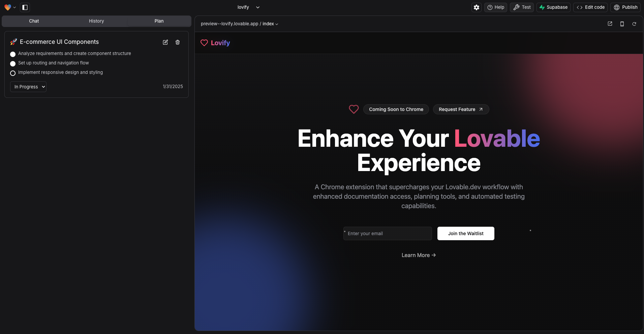The height and width of the screenshot is (334, 644).
Task: Check off 'Set up routing and navigation flow'
Action: pyautogui.click(x=13, y=64)
